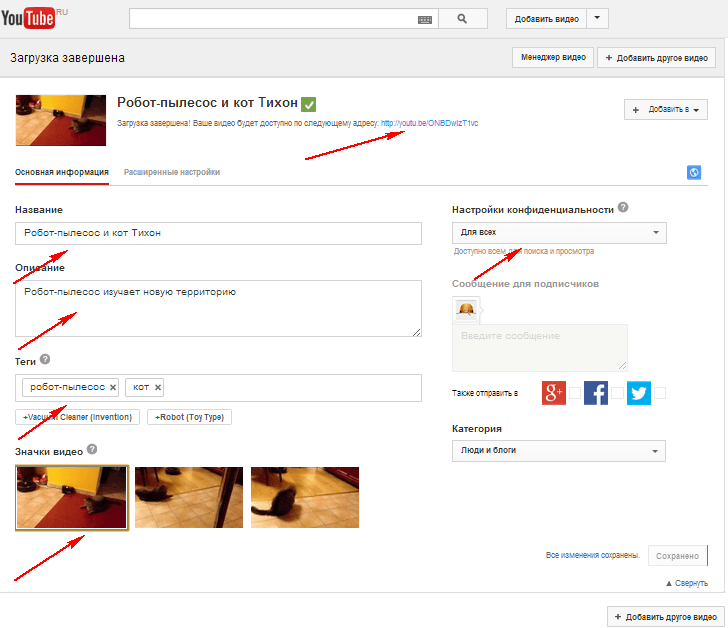This screenshot has height=628, width=728.
Task: Click the Описание description field
Action: [218, 308]
